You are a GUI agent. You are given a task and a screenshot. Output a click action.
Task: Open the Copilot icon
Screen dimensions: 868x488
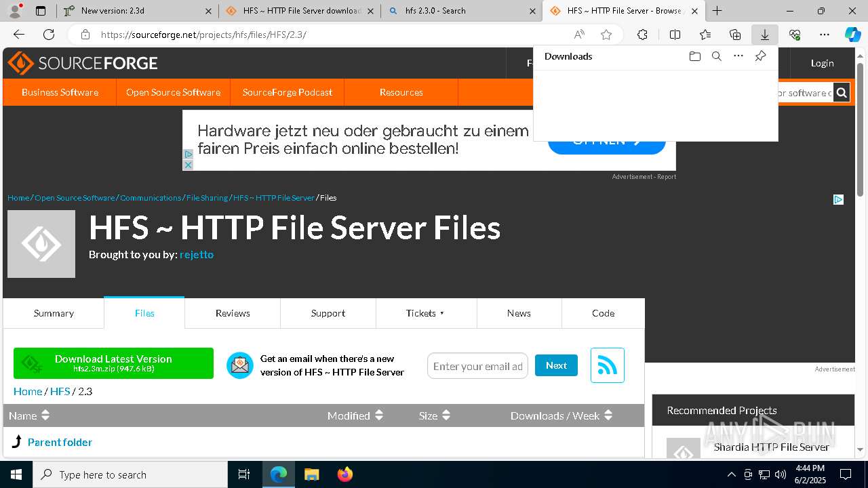[x=852, y=35]
